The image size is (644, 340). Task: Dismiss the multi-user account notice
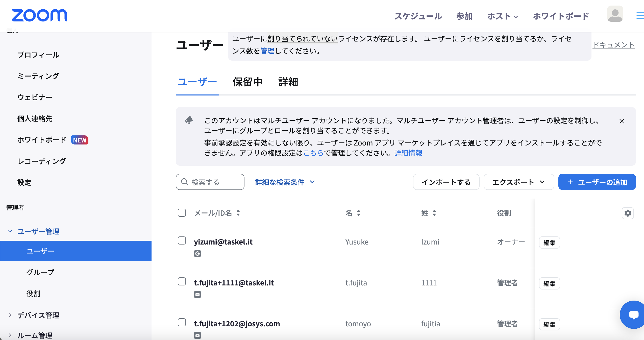pos(622,121)
